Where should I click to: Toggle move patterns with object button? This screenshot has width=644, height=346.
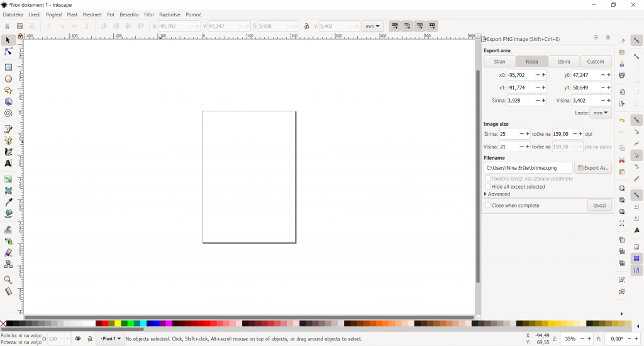click(x=432, y=26)
